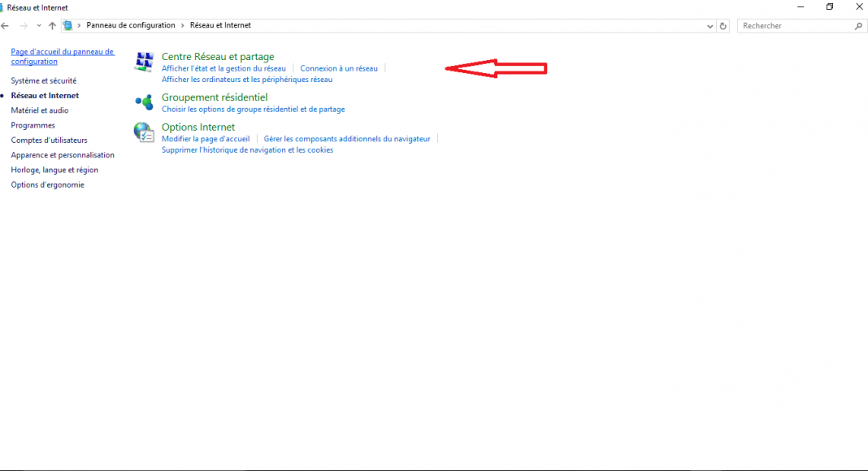Restore down the Réseau et Internet window

830,7
